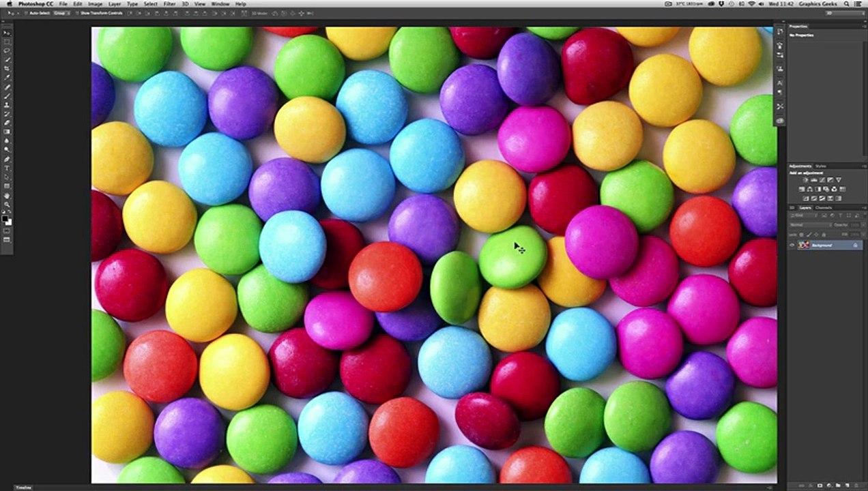Change the screen mode button
Image resolution: width=868 pixels, height=491 pixels.
coord(7,240)
